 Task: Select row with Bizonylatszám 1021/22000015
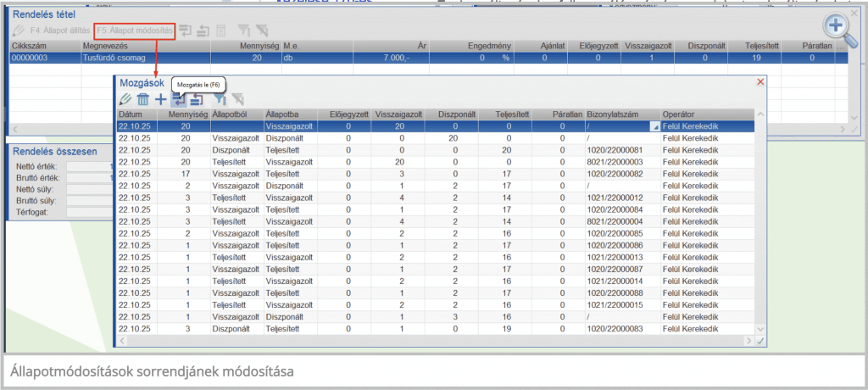[x=437, y=304]
